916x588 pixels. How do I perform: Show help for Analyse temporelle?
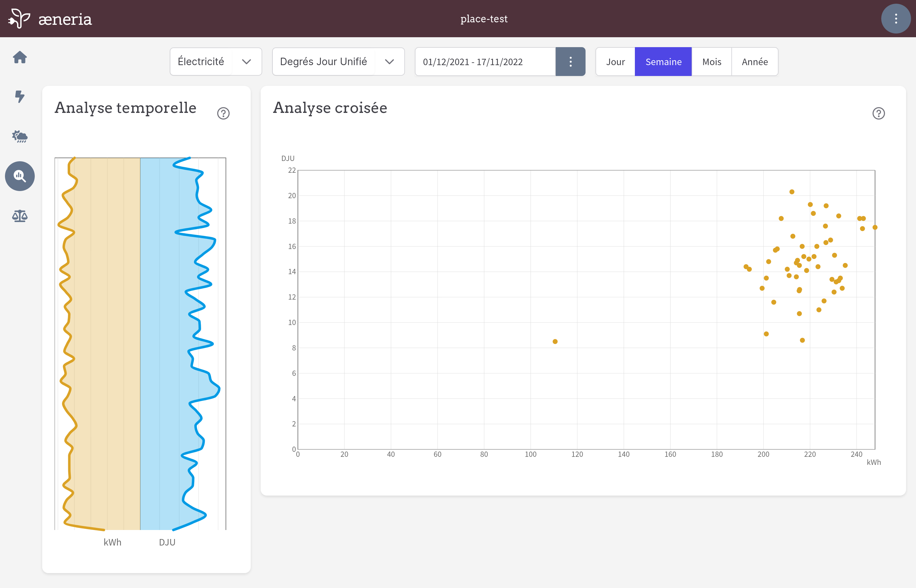223,114
